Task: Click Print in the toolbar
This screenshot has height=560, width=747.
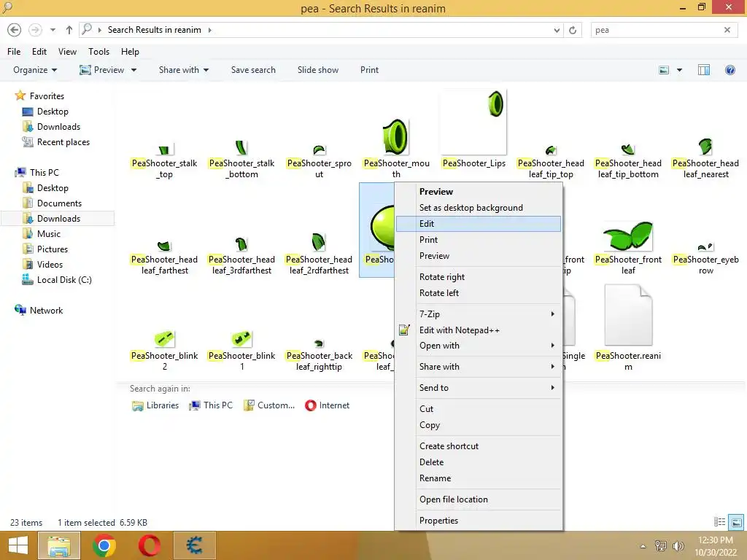Action: pos(369,70)
